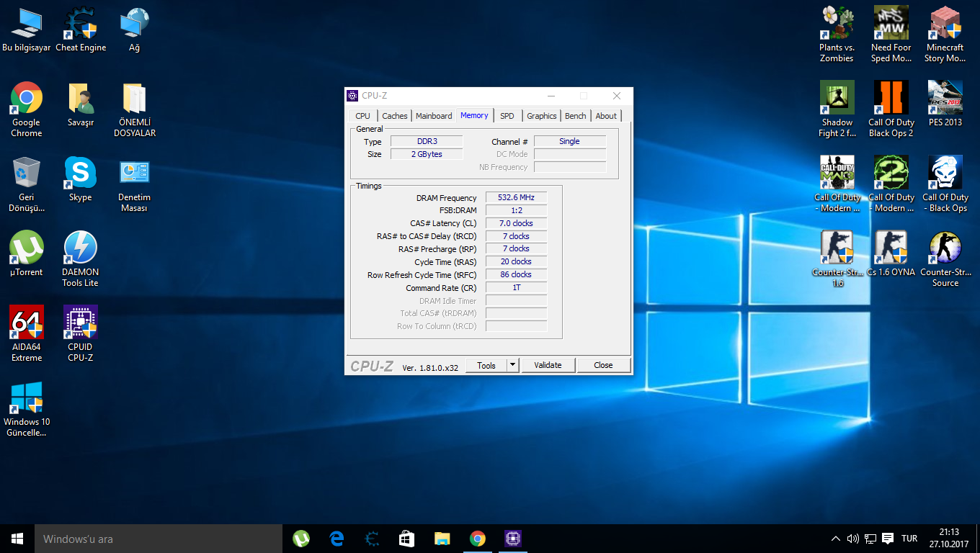Expand the Tools dropdown arrow
The image size is (980, 553).
[x=512, y=365]
